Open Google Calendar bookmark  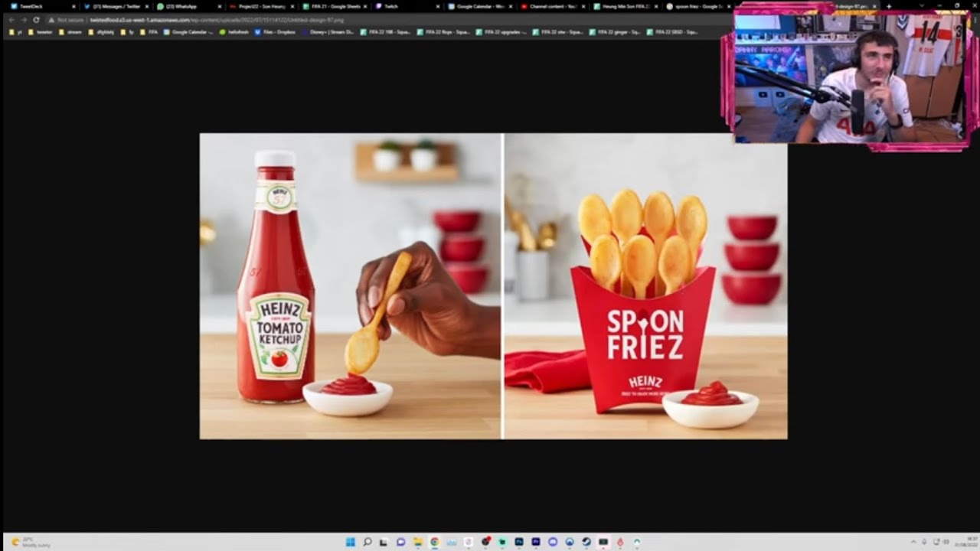coord(188,32)
